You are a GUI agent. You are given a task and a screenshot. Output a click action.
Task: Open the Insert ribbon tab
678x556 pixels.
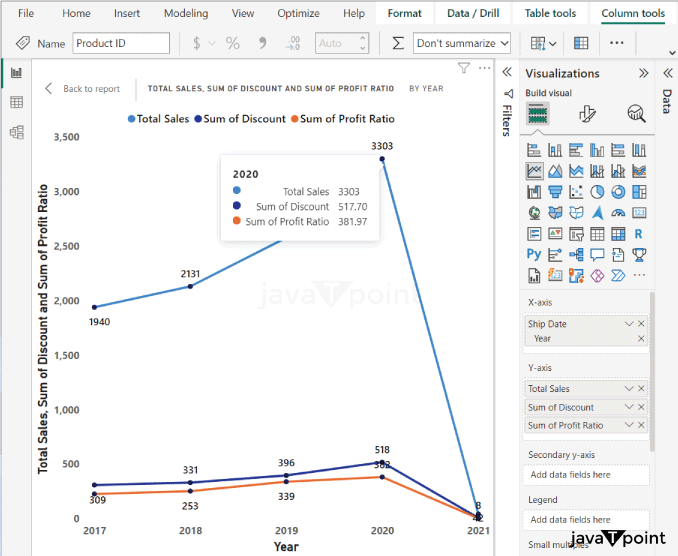point(127,13)
